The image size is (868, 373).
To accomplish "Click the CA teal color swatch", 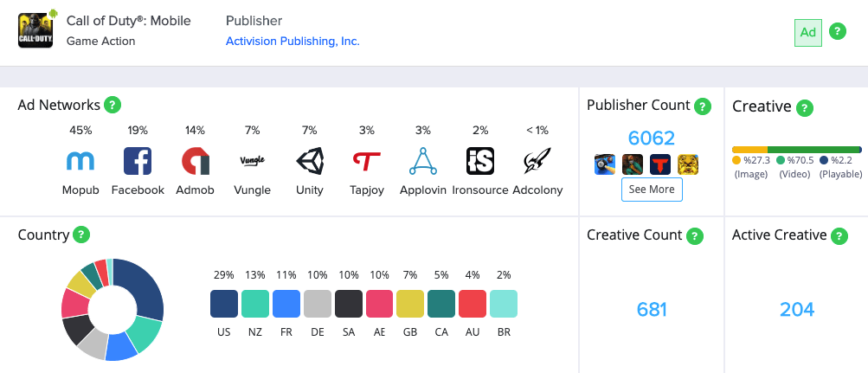I will [441, 304].
